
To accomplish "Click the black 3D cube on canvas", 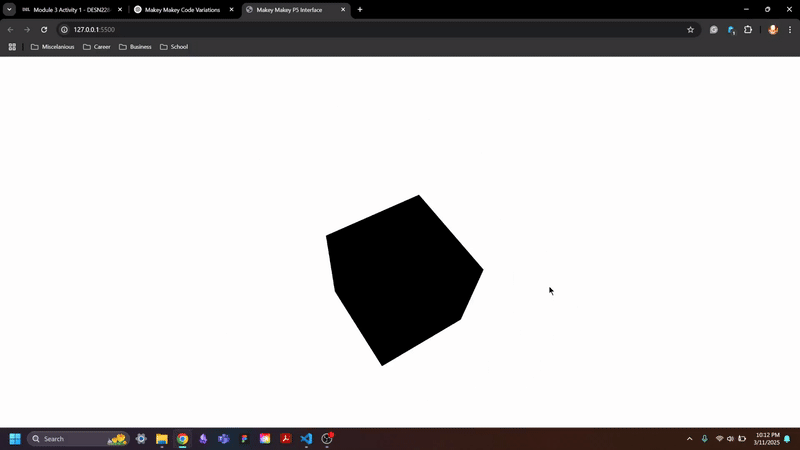I will tap(404, 281).
